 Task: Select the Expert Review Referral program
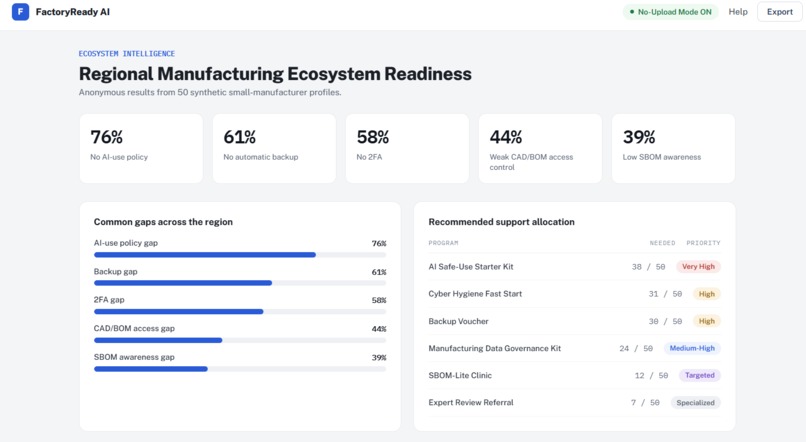471,403
